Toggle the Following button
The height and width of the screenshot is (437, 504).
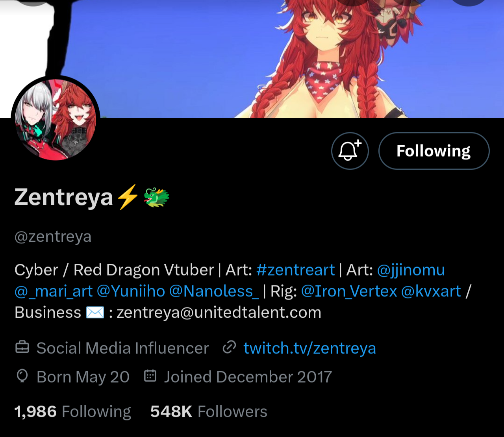click(x=434, y=151)
